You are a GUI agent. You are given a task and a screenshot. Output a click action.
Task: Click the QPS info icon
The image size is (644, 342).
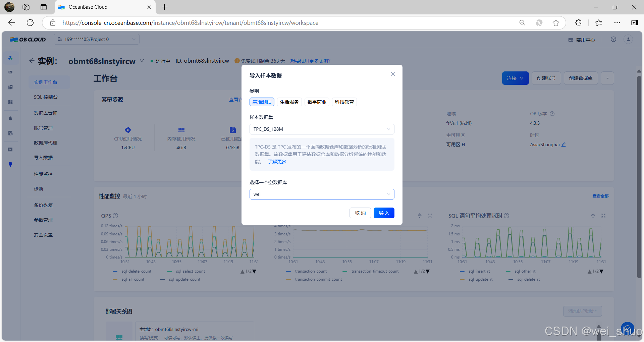tap(115, 216)
